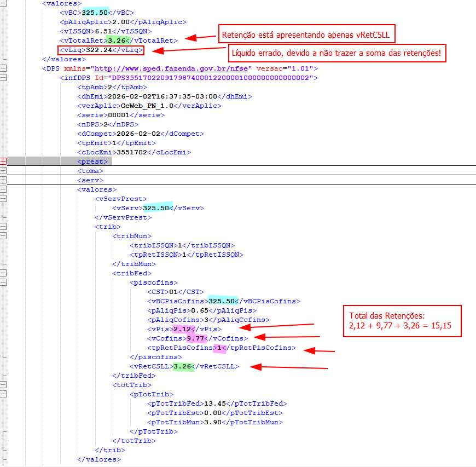Click the infDPS Id attribute value
This screenshot has width=476, height=467.
tap(209, 78)
